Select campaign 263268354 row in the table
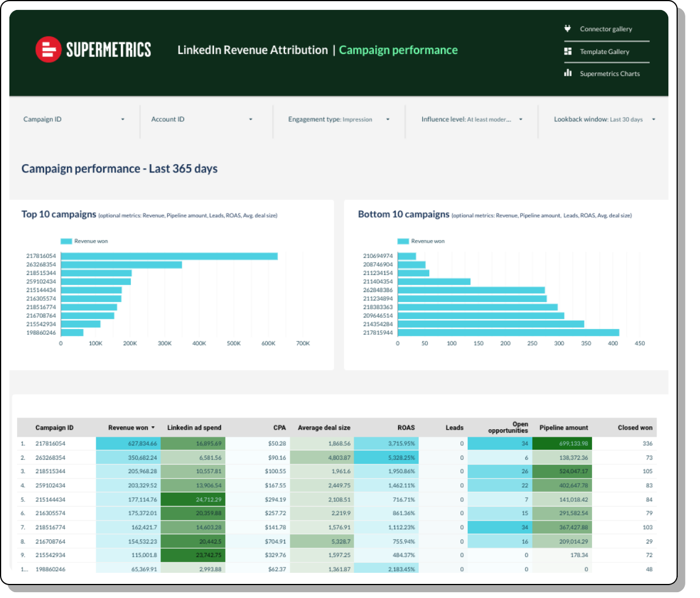 [50, 457]
